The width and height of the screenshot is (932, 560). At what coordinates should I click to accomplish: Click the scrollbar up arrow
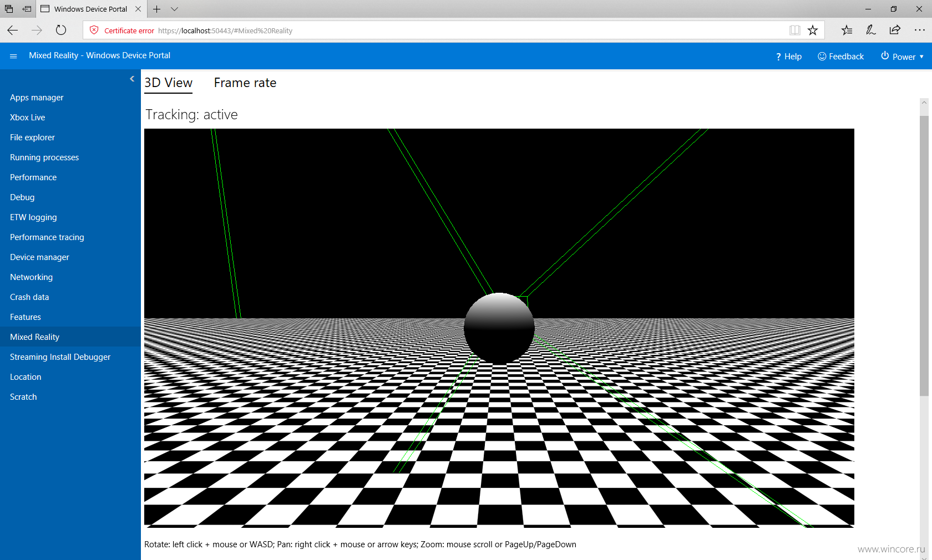coord(924,103)
